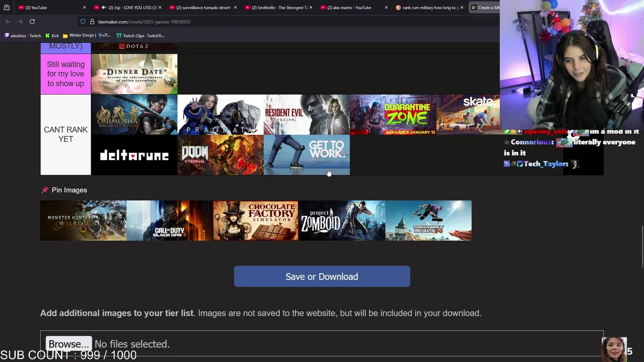This screenshot has height=362, width=644.
Task: Select the Dota 2 game image
Action: pyautogui.click(x=134, y=48)
